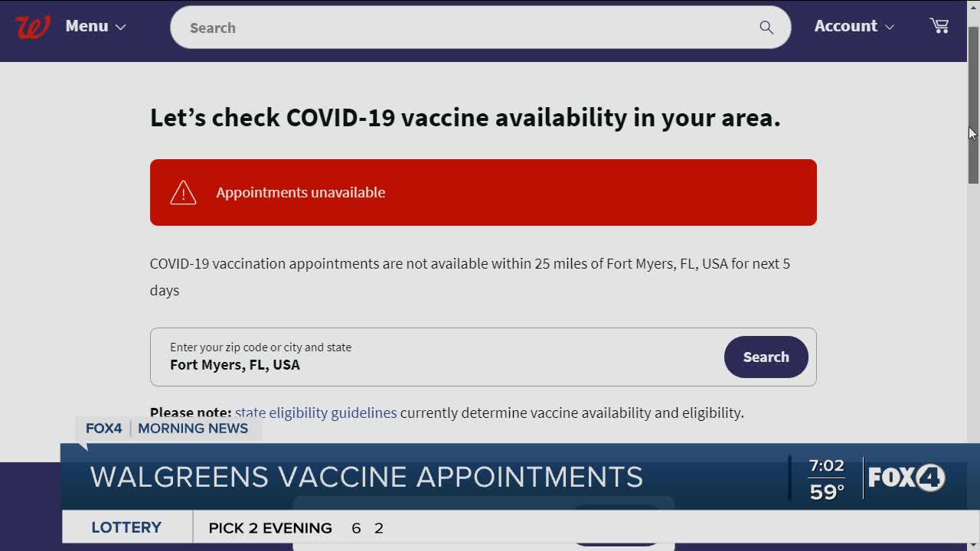Click the magnifying glass search icon
Viewport: 980px width, 551px height.
pyautogui.click(x=766, y=28)
